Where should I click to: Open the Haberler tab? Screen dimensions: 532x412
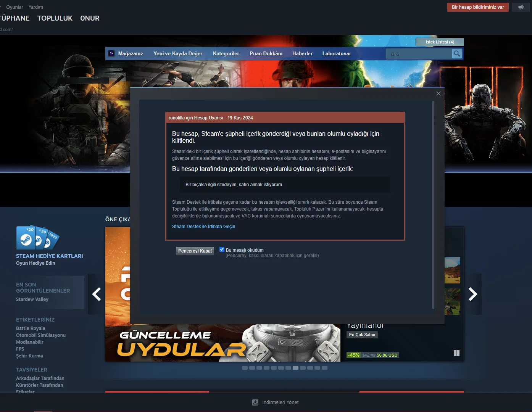pyautogui.click(x=302, y=54)
